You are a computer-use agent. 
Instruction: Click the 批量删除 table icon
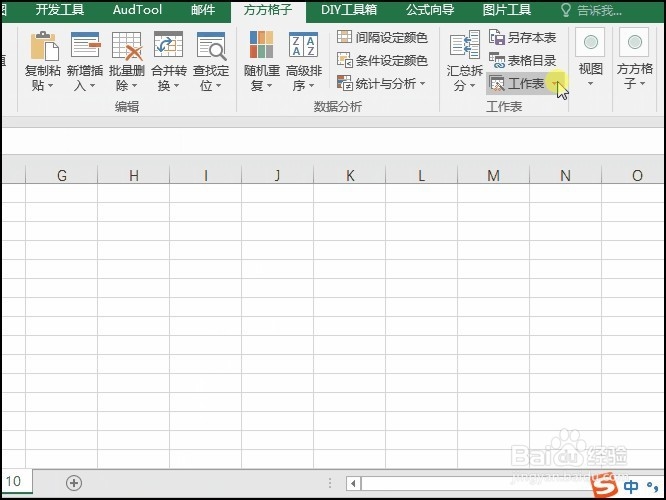pos(127,45)
